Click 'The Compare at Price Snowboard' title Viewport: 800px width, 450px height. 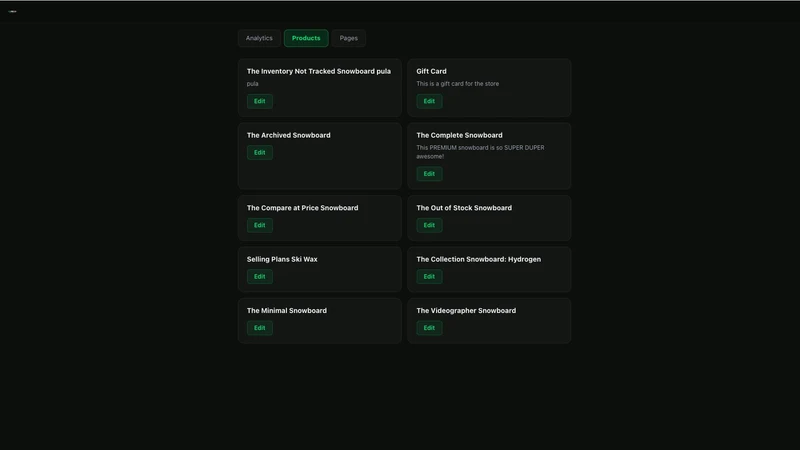(303, 208)
